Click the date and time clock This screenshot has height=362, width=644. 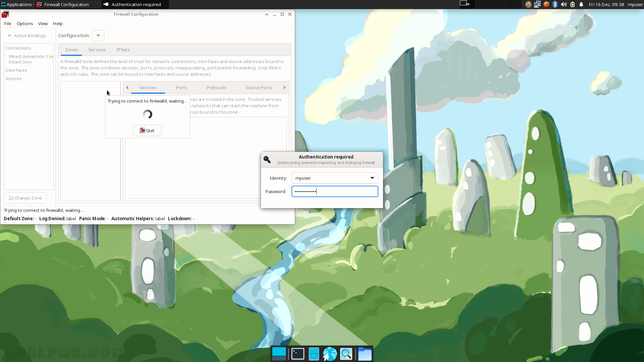coord(606,4)
